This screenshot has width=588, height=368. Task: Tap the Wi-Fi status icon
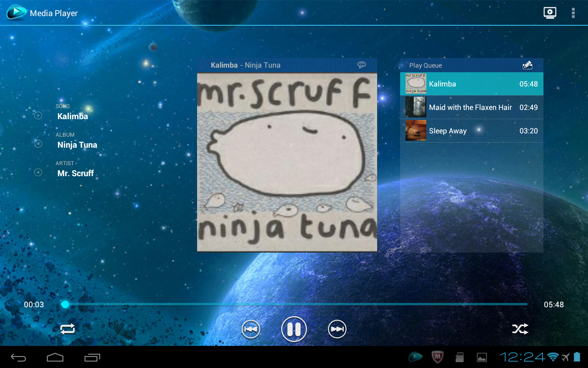pos(553,357)
